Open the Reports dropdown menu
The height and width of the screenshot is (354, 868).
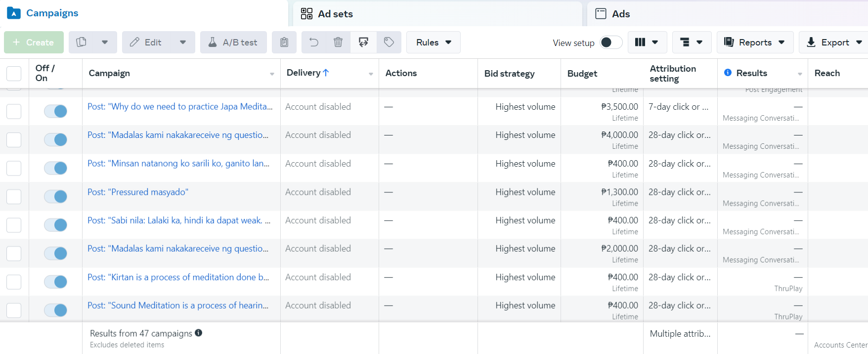pyautogui.click(x=755, y=43)
